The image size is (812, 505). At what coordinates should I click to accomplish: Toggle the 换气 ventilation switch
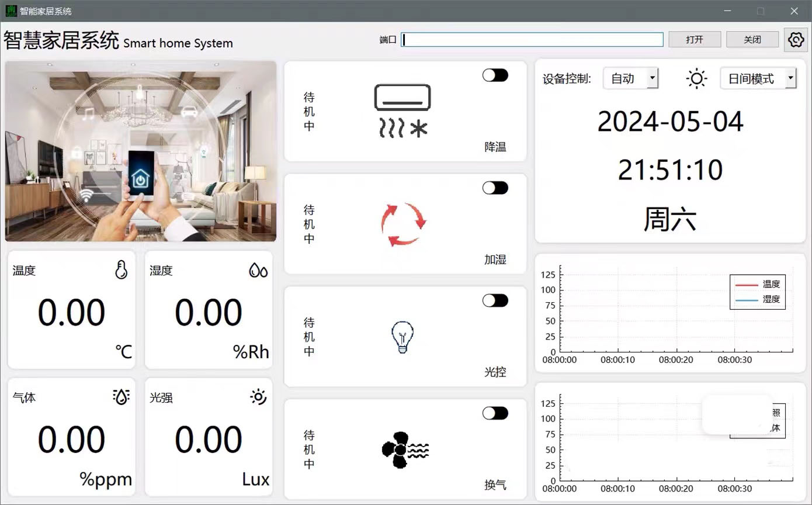tap(495, 413)
